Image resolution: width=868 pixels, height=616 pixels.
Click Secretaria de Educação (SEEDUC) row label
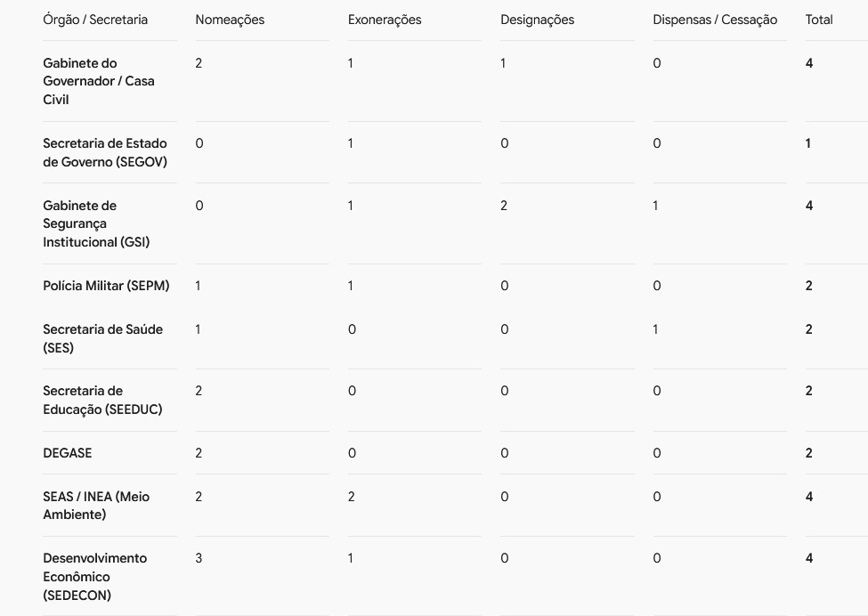(x=102, y=401)
